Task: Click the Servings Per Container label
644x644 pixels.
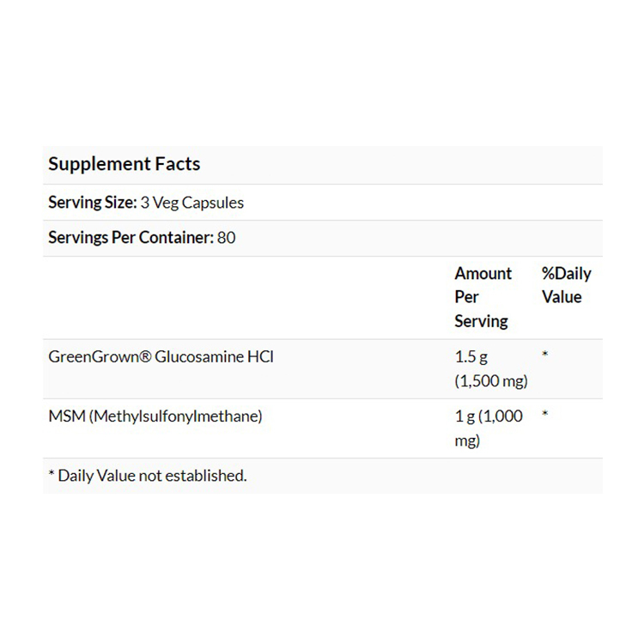Action: [x=131, y=238]
